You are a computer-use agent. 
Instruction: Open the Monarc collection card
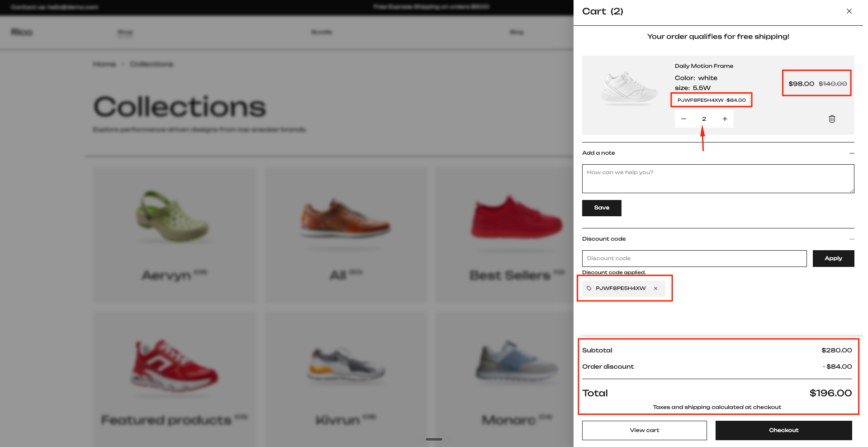[504, 379]
